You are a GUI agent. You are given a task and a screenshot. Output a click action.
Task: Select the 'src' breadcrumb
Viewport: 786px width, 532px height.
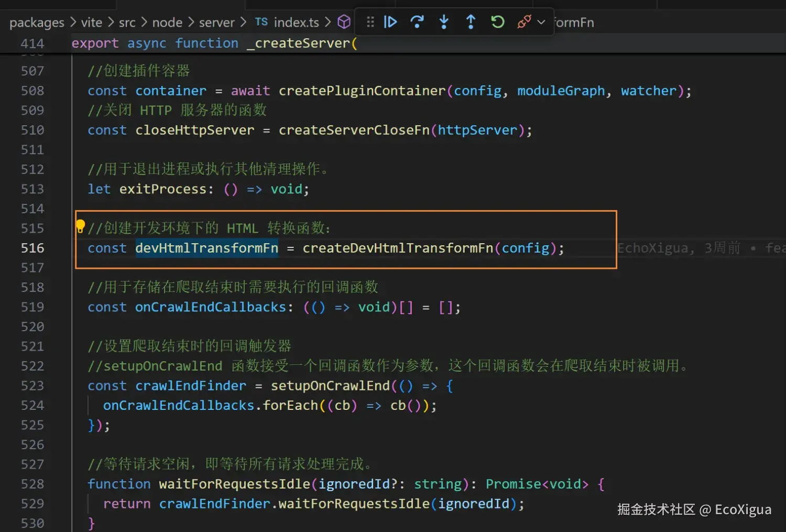(127, 23)
